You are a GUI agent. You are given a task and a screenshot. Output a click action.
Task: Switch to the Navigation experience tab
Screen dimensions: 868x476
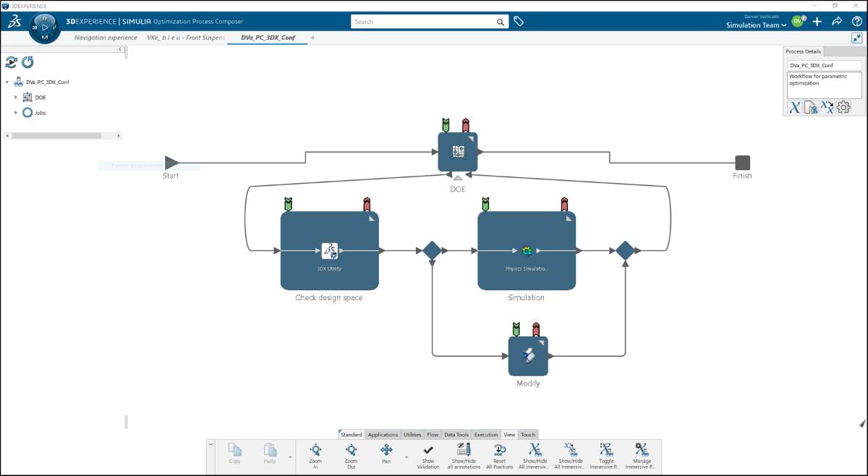click(106, 38)
